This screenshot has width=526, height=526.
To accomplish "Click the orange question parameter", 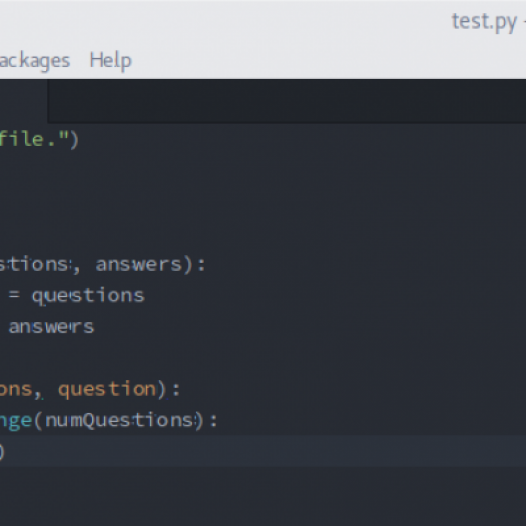I will [107, 389].
